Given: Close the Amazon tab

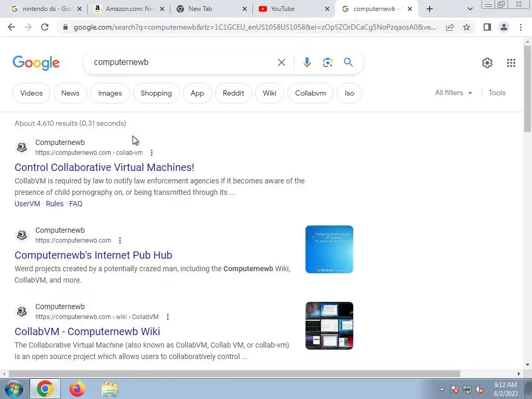Looking at the screenshot, I should pyautogui.click(x=162, y=9).
